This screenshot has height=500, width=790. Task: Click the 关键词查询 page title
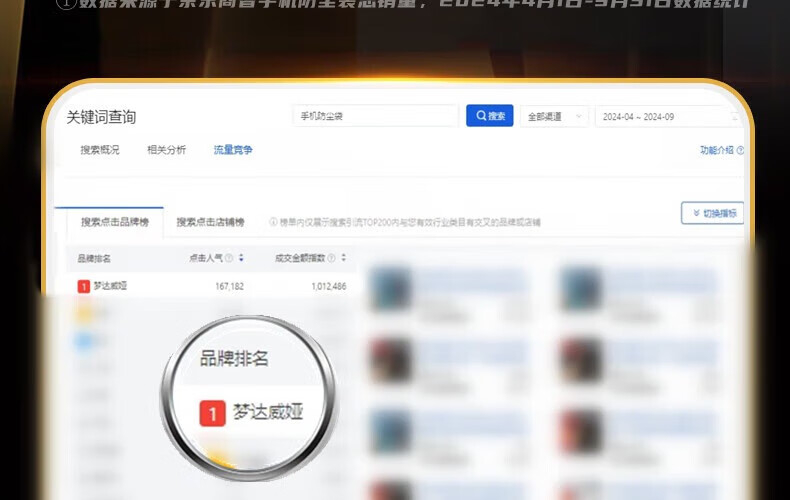click(101, 117)
